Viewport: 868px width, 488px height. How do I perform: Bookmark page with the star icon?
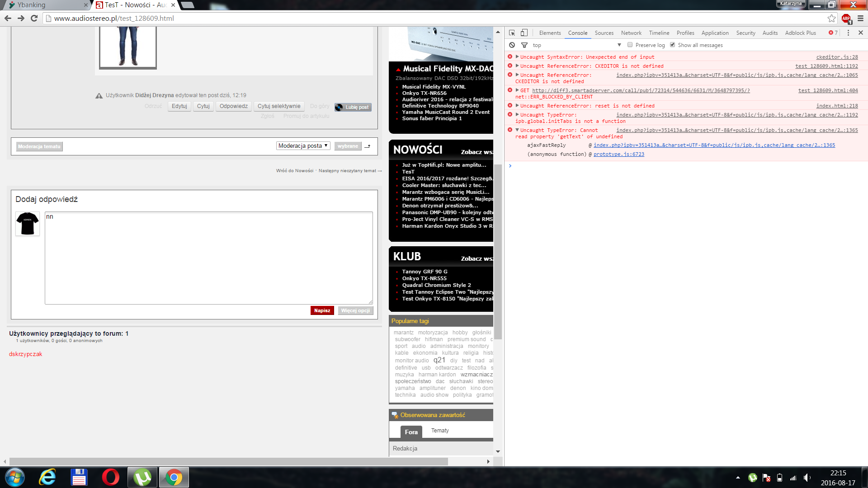tap(831, 19)
